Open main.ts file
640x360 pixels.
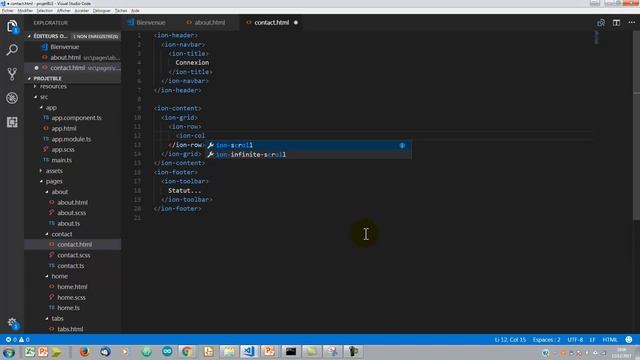coord(61,160)
